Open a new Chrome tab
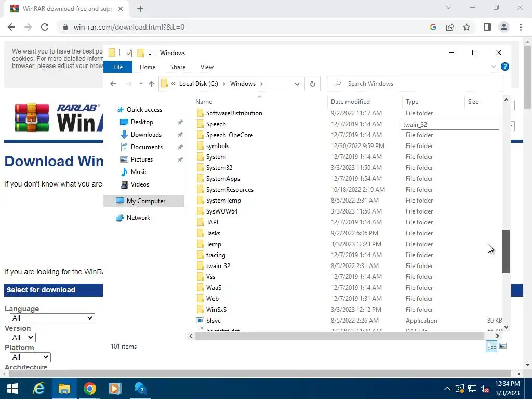This screenshot has height=399, width=532. [x=140, y=9]
